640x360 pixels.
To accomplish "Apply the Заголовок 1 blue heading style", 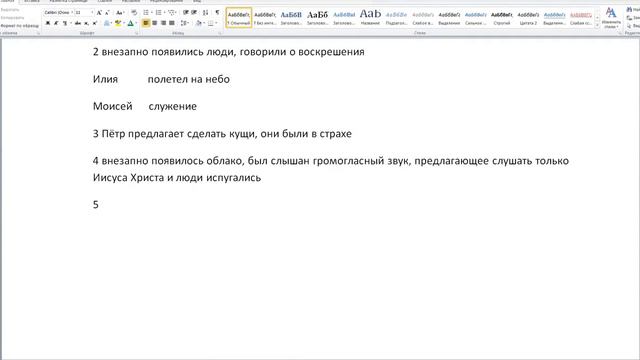I will pyautogui.click(x=291, y=18).
